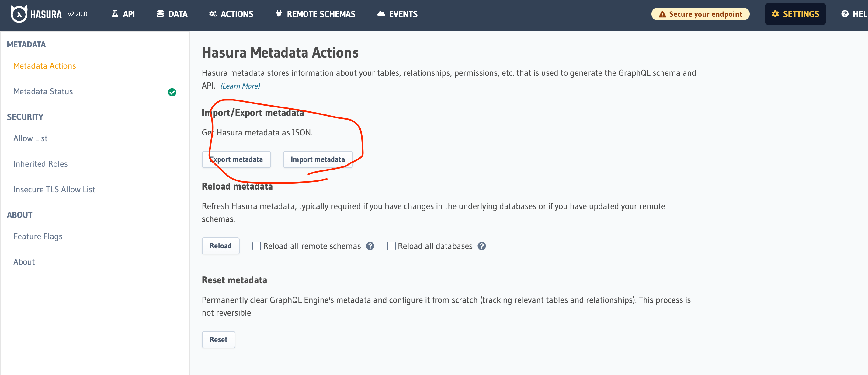Open the Learn More link

coord(240,86)
